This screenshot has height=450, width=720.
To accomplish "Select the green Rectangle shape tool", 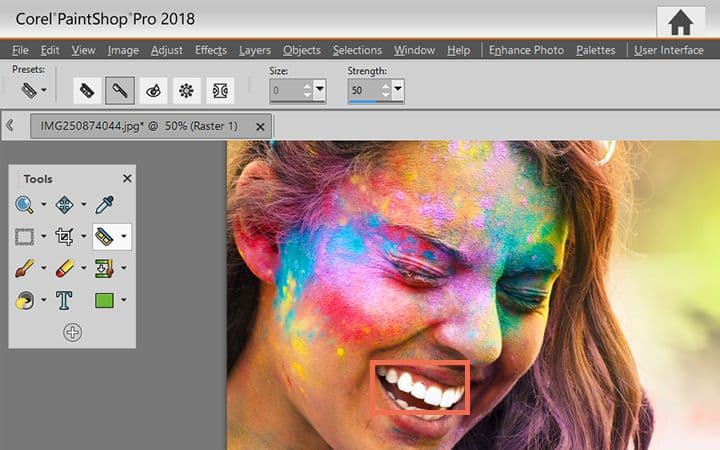I will tap(104, 301).
